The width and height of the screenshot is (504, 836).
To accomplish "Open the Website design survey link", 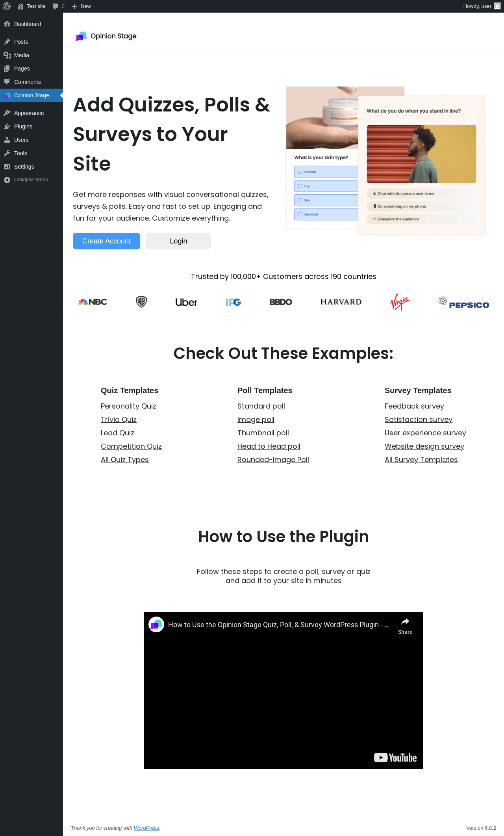I will coord(424,446).
